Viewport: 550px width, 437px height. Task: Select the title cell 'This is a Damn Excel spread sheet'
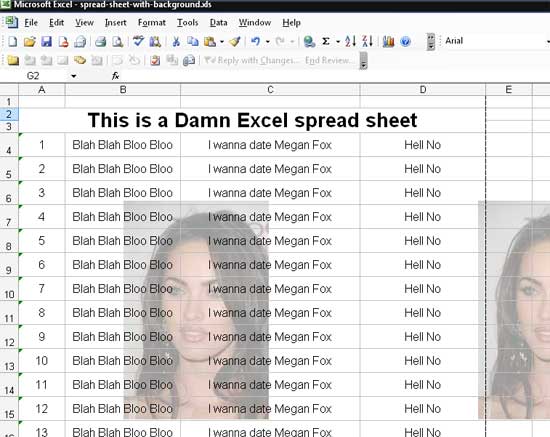(252, 120)
